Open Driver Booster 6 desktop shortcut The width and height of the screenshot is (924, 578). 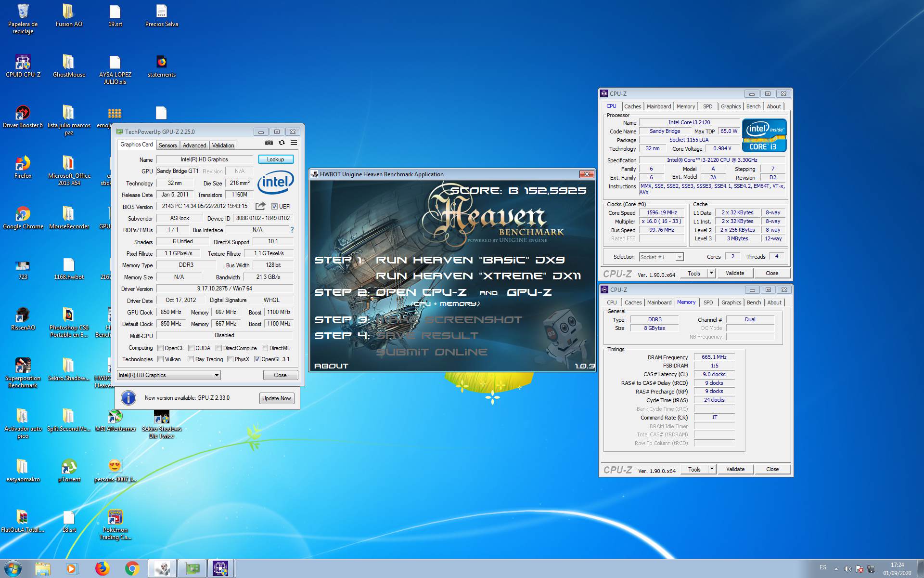coord(23,116)
